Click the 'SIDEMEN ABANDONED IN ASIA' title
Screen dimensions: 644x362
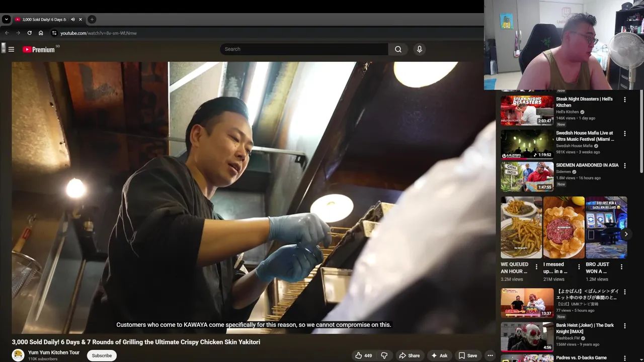pyautogui.click(x=587, y=165)
